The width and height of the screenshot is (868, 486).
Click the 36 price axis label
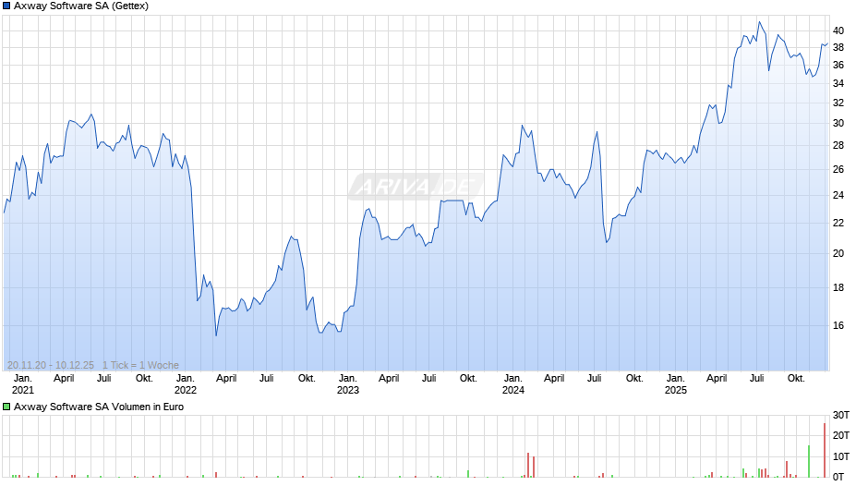click(838, 66)
